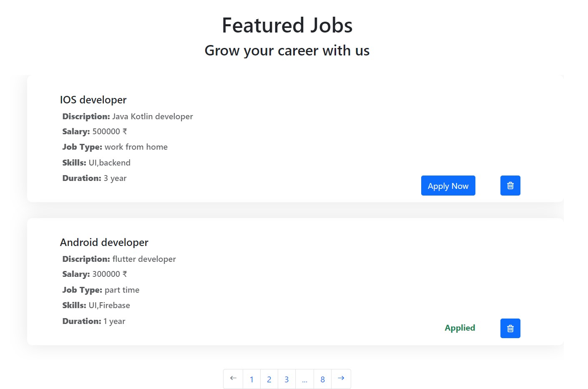Select page 1 in the pagination bar
The height and width of the screenshot is (389, 588).
[251, 379]
